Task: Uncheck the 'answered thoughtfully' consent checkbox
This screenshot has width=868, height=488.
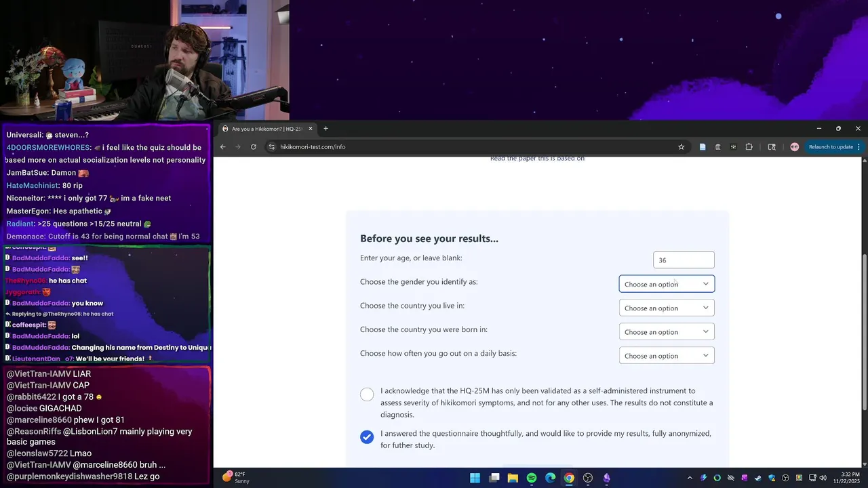Action: (x=367, y=437)
